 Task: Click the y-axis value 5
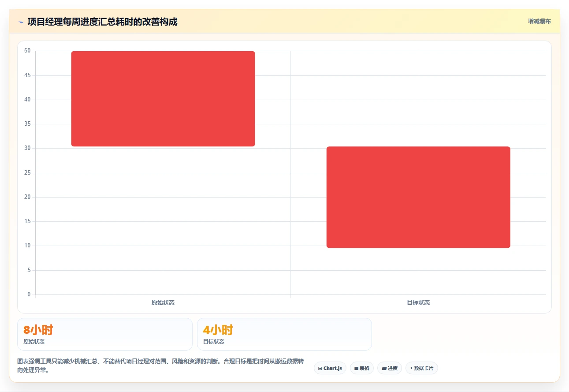point(29,270)
